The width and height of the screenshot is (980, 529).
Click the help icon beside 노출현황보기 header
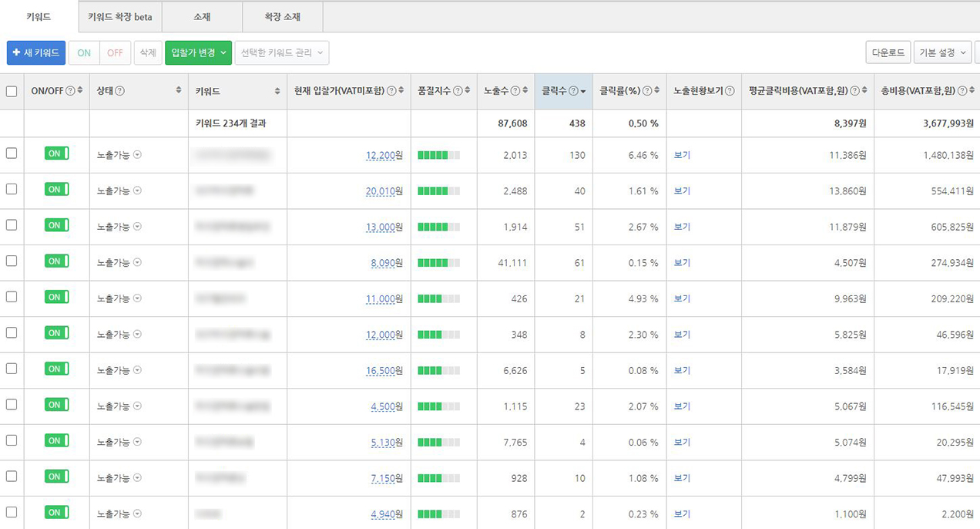pos(730,91)
